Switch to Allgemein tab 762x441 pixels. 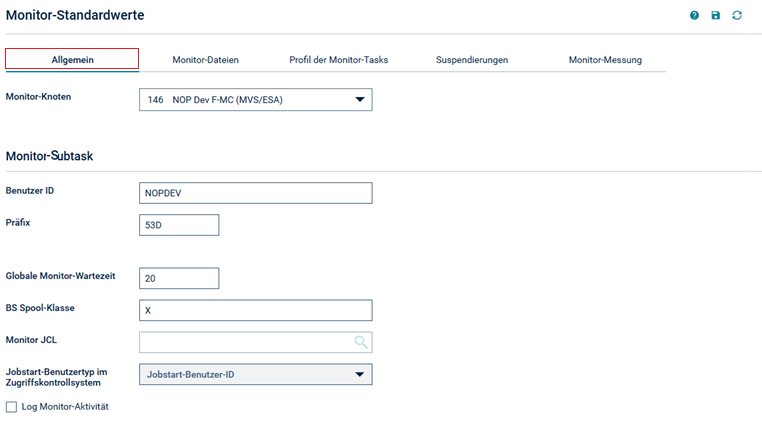click(72, 59)
